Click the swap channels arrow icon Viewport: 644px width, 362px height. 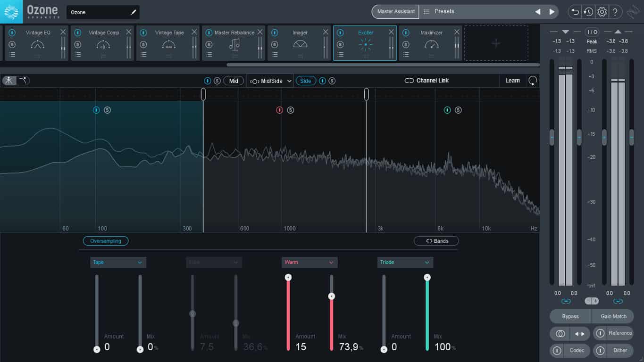click(579, 334)
